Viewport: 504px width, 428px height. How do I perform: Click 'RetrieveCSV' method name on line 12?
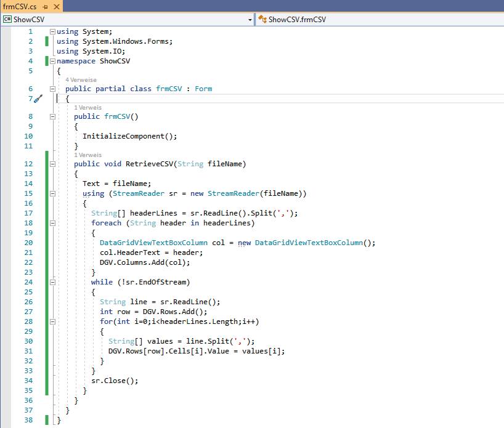pos(149,164)
